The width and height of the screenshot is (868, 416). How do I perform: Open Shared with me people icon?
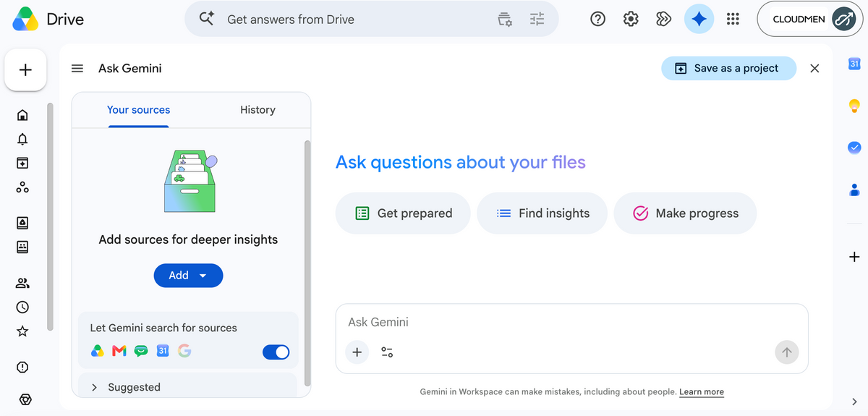click(x=22, y=283)
